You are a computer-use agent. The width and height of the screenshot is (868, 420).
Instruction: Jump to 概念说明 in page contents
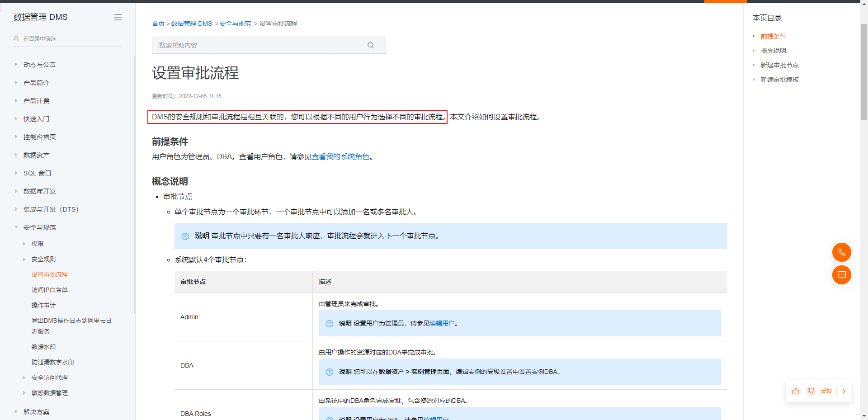tap(774, 51)
